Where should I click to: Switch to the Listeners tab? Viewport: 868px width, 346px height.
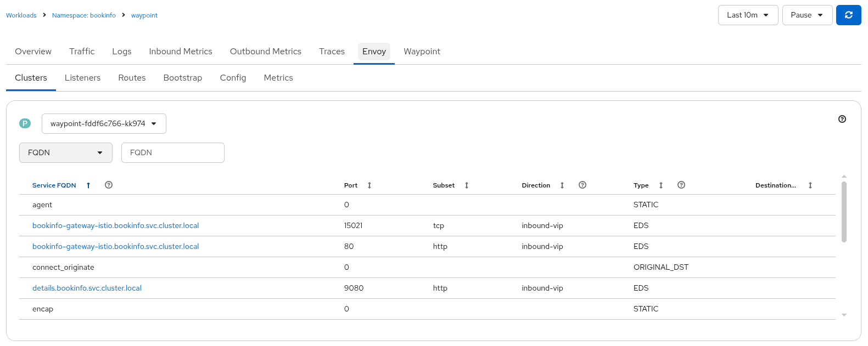coord(82,78)
